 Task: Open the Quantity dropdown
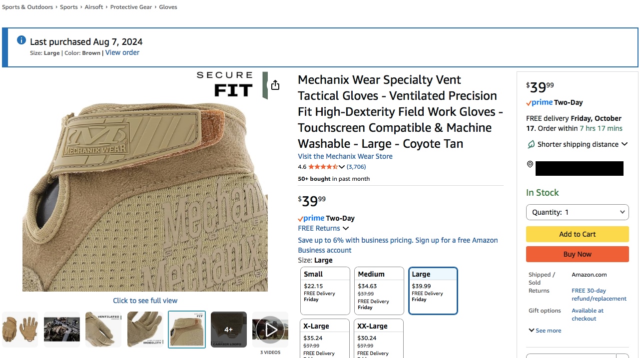[578, 212]
